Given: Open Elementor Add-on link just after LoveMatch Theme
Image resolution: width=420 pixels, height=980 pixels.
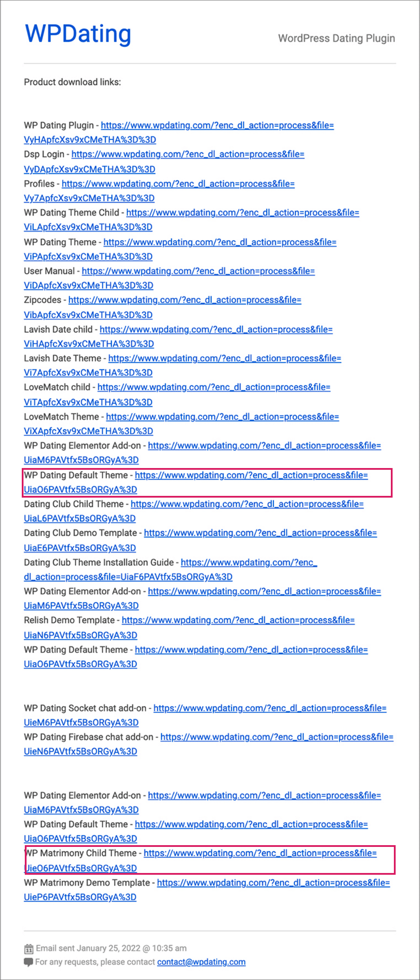Looking at the screenshot, I should 264,446.
